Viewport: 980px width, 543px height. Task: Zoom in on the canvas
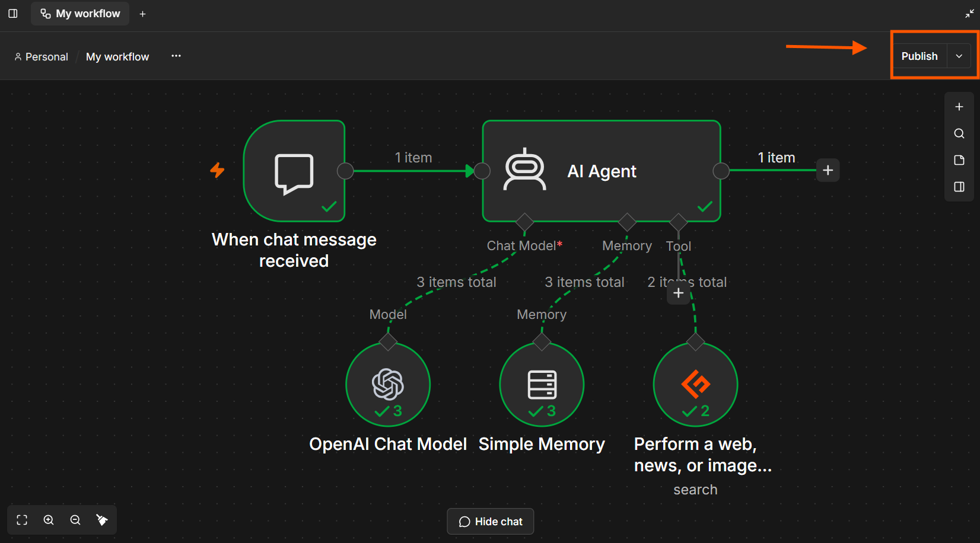click(49, 520)
